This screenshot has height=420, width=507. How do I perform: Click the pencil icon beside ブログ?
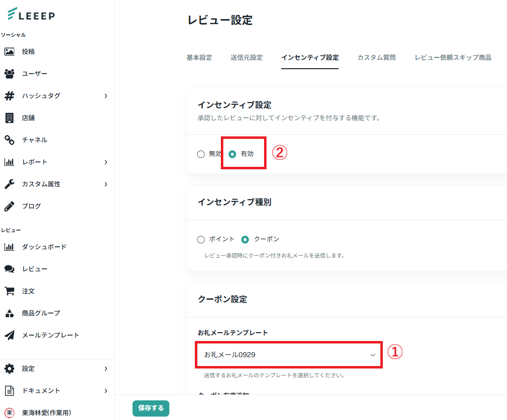point(9,206)
